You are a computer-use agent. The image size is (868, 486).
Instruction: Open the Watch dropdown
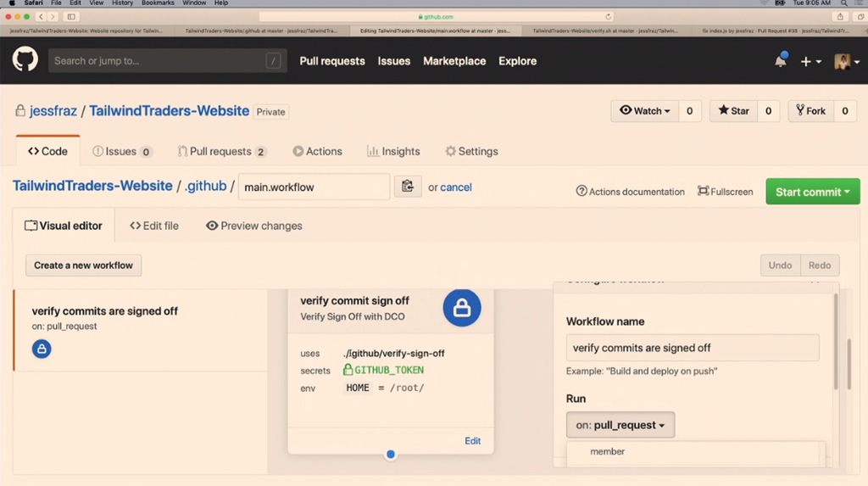pyautogui.click(x=644, y=111)
